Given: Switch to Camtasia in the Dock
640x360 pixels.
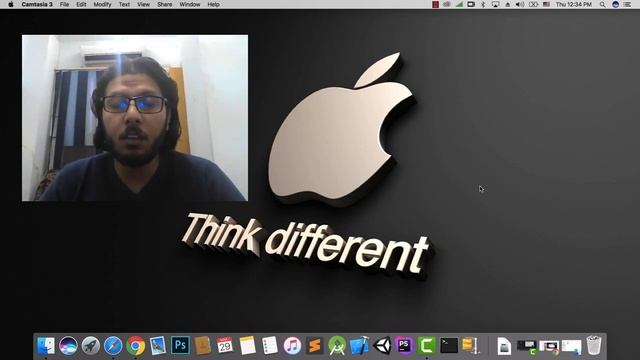Looking at the screenshot, I should pyautogui.click(x=427, y=346).
